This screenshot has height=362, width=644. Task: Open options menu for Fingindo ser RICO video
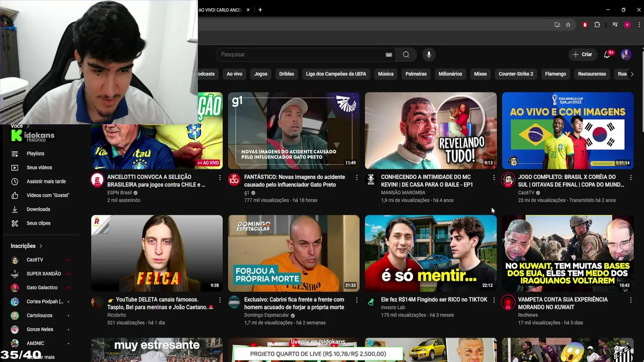coord(494,300)
